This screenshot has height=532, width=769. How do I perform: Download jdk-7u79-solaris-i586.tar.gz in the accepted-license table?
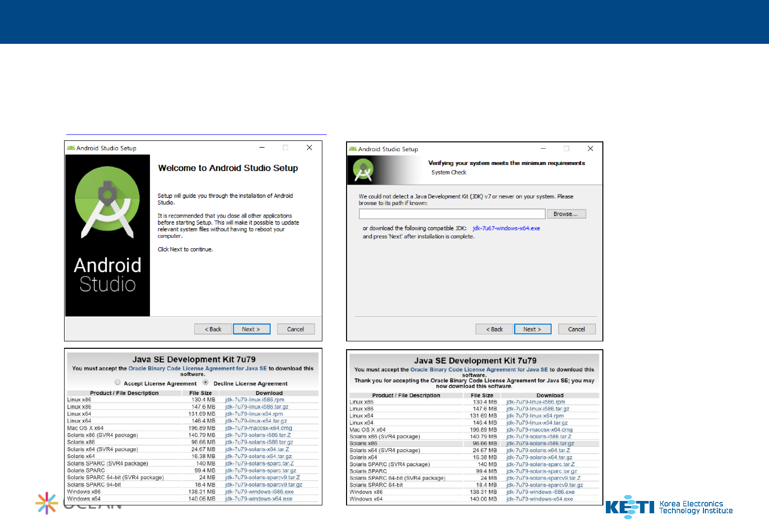click(x=540, y=443)
